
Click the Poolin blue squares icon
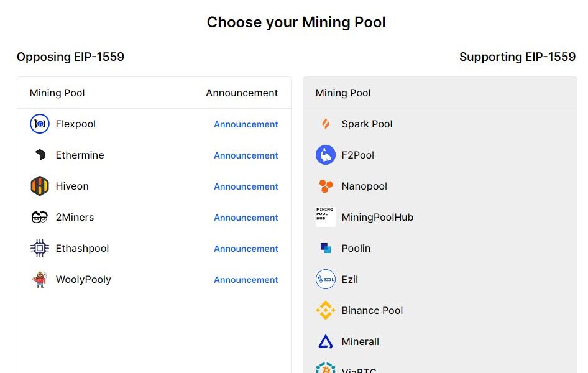326,248
